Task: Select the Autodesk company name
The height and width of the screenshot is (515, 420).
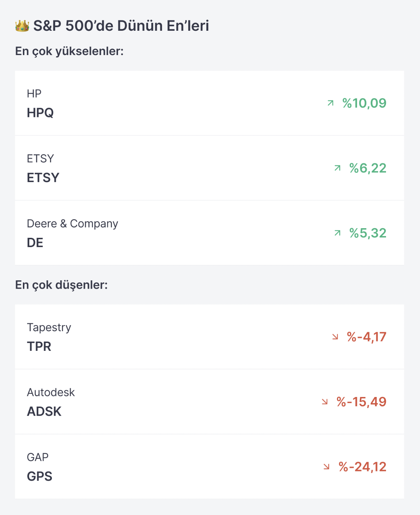Action: click(x=51, y=392)
